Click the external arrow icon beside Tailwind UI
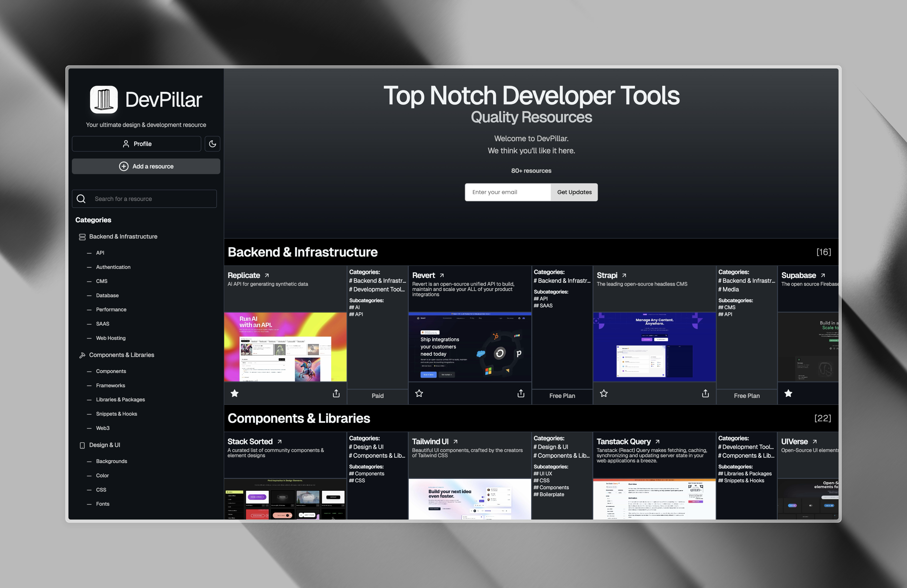 click(x=455, y=441)
